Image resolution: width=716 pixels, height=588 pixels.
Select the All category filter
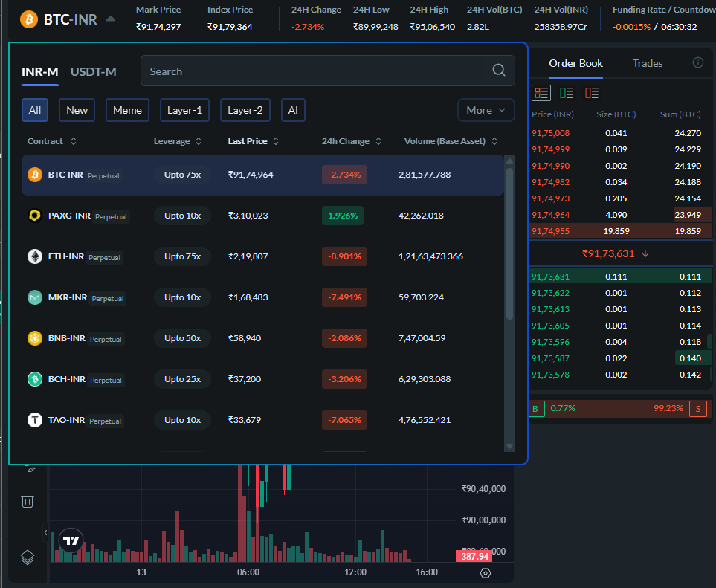point(35,110)
